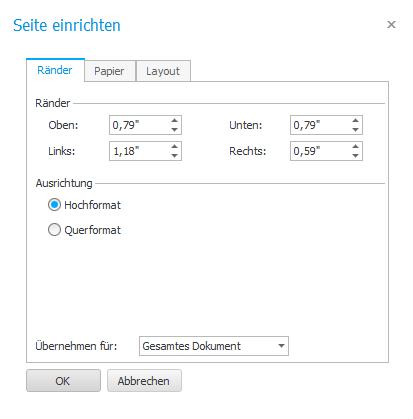Decrease the Links margin with down arrow
Viewport: 413px width, 419px height.
(x=174, y=155)
